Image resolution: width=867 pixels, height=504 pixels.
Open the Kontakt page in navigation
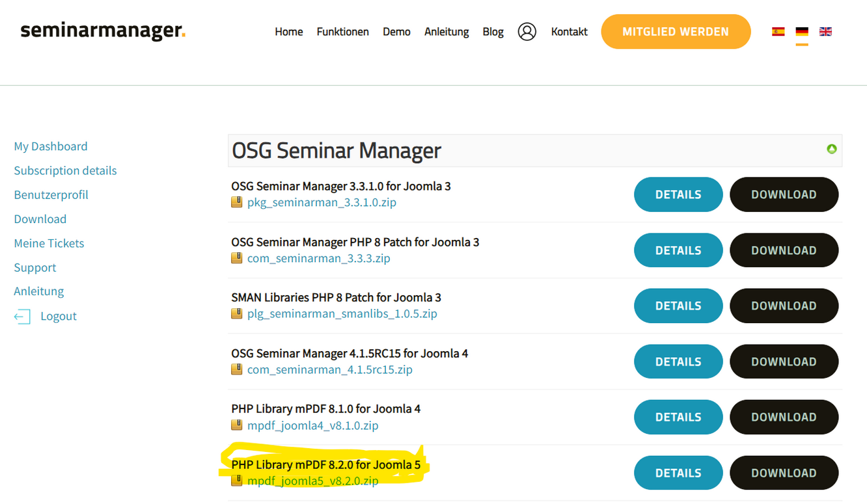569,32
